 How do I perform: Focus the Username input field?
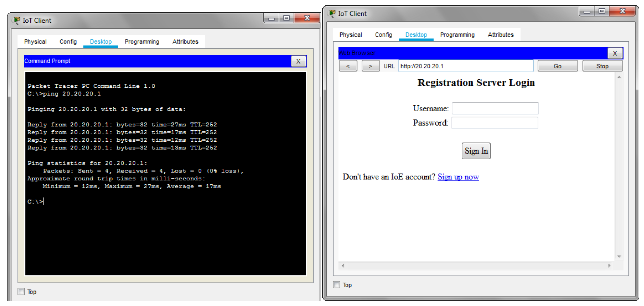tap(495, 109)
